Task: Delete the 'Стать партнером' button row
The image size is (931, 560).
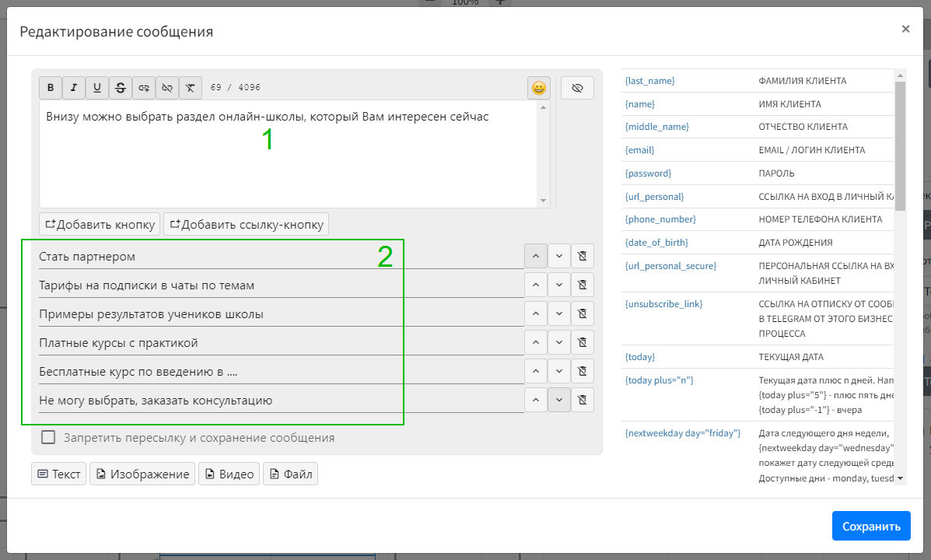Action: [x=582, y=256]
